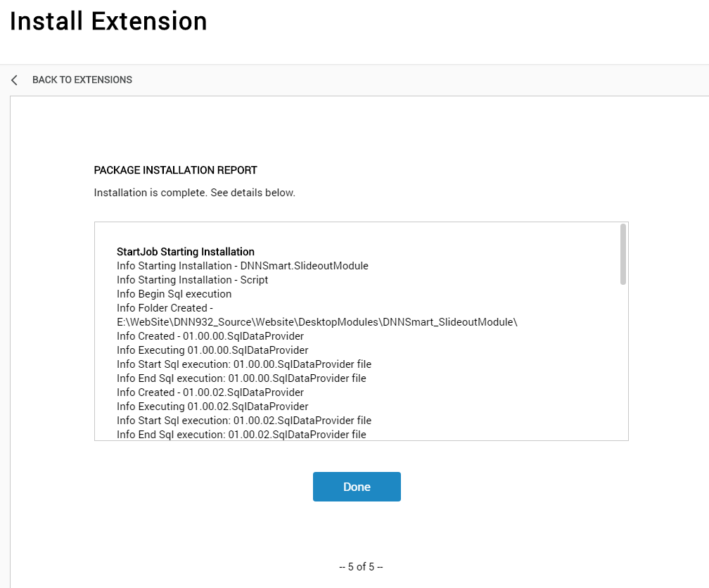709x588 pixels.
Task: Click 'Info Created - 01.00.00.SqlDataProvider' line
Action: (x=210, y=336)
